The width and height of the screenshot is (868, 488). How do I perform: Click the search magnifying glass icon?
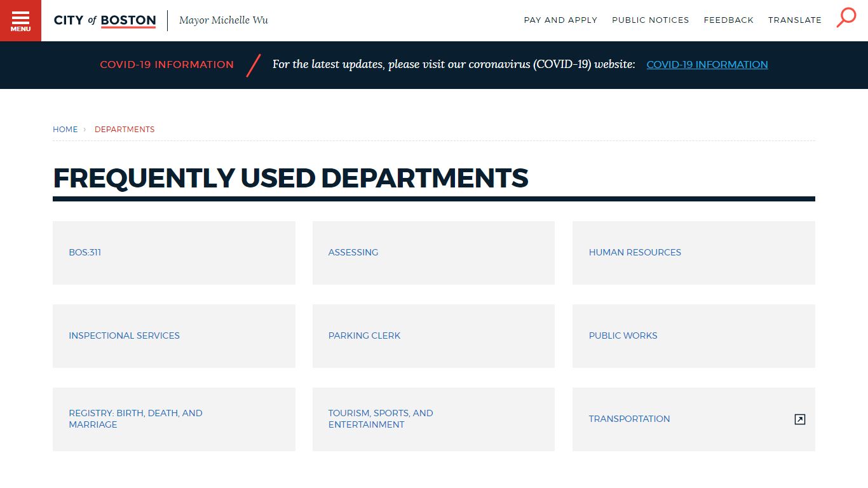coord(846,18)
